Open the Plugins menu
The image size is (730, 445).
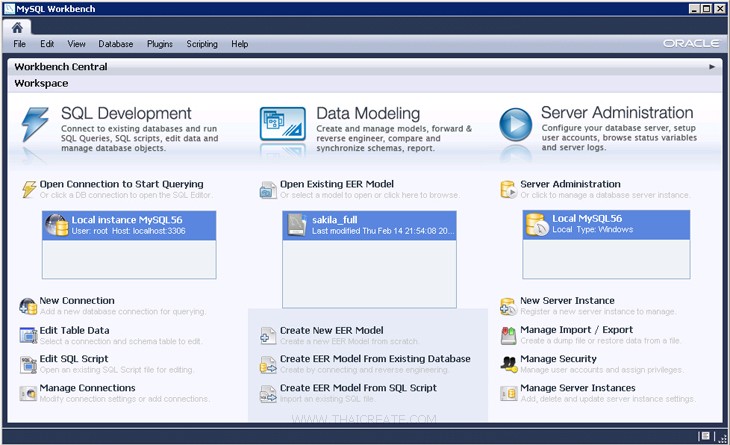pyautogui.click(x=160, y=44)
